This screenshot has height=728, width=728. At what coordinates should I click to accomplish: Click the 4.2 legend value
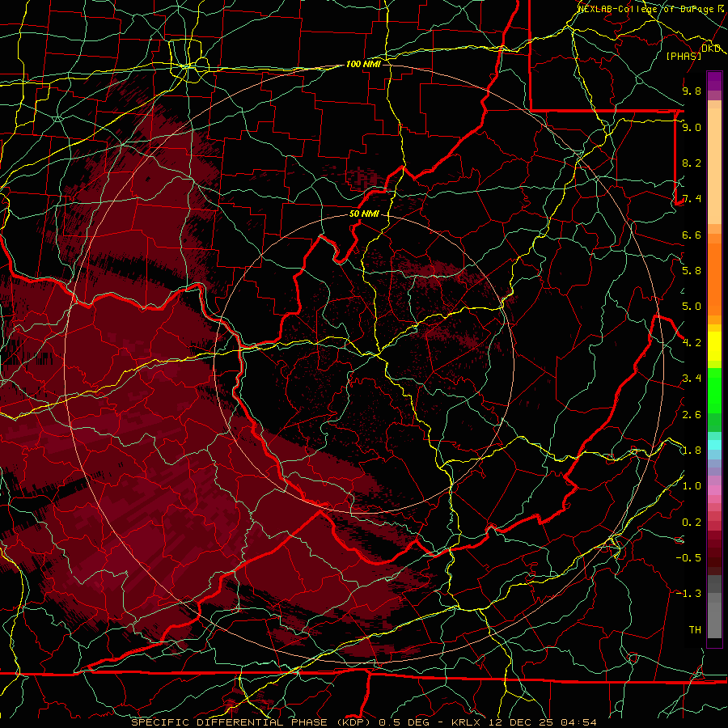click(x=692, y=343)
